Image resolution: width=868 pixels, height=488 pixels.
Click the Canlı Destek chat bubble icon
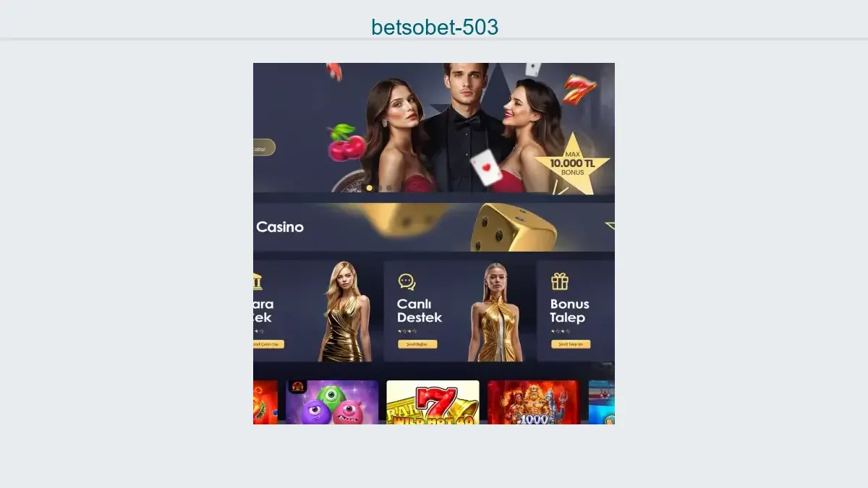[407, 282]
